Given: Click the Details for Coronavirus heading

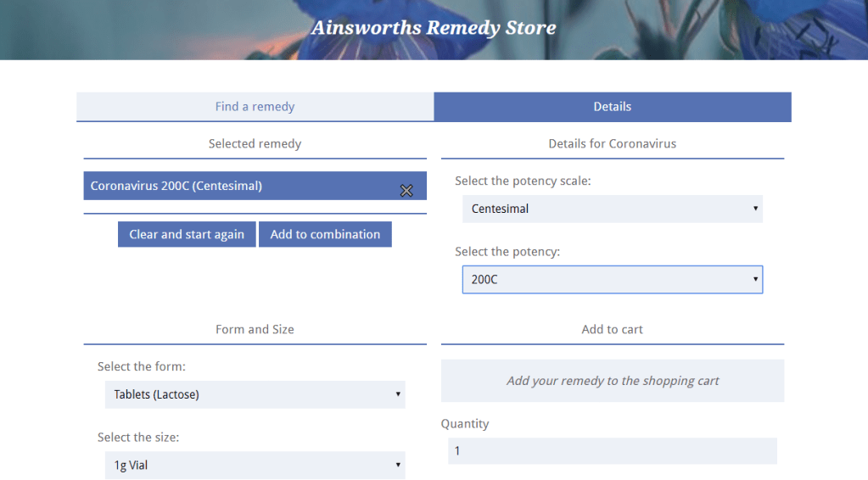Looking at the screenshot, I should tap(612, 144).
